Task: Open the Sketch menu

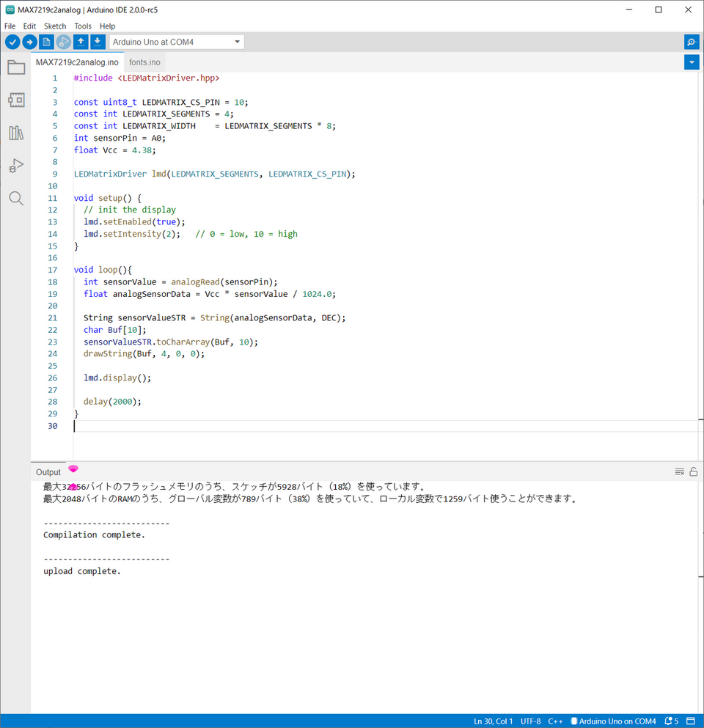Action: coord(55,26)
